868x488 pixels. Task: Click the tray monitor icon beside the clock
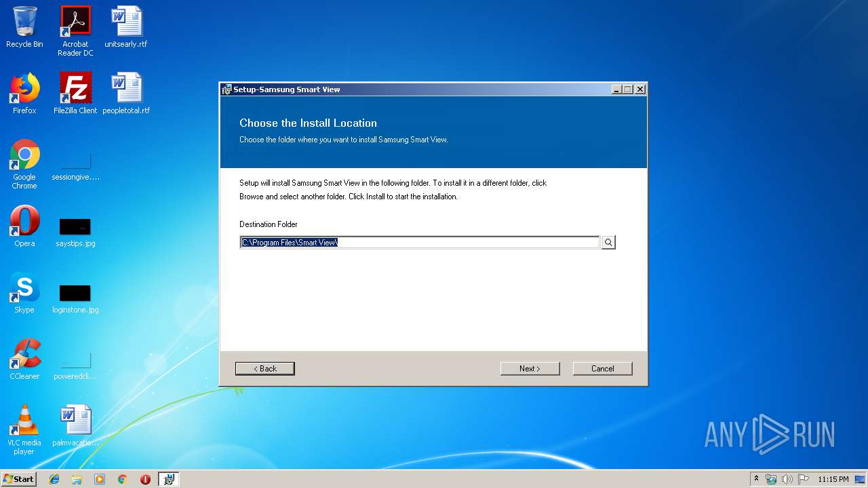[x=861, y=479]
